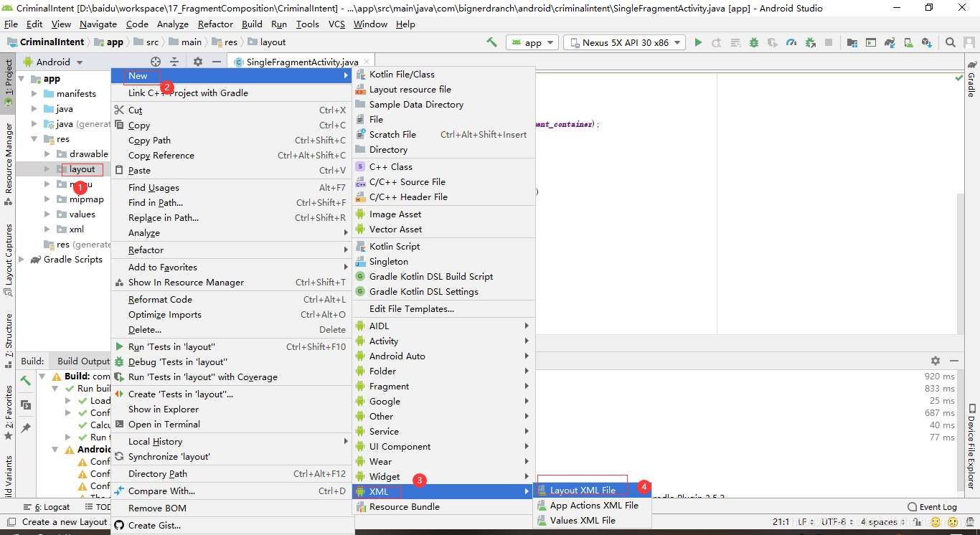Open the app run configuration dropdown
Image resolution: width=980 pixels, height=535 pixels.
click(x=532, y=43)
